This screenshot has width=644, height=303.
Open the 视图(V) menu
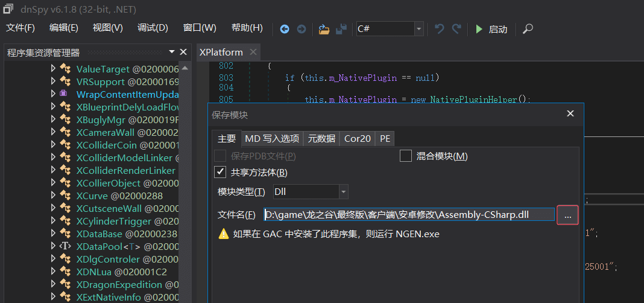[107, 28]
